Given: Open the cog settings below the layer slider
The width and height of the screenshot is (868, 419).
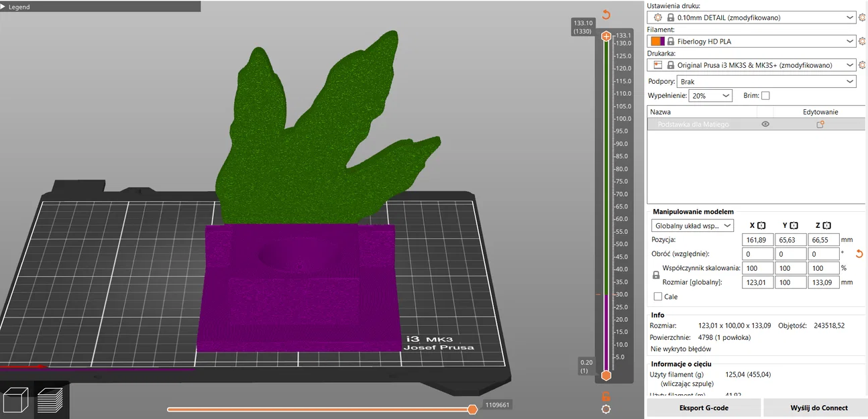Looking at the screenshot, I should [606, 409].
